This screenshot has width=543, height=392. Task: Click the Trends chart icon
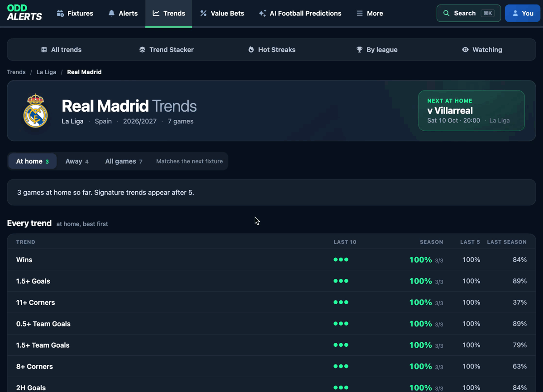156,13
